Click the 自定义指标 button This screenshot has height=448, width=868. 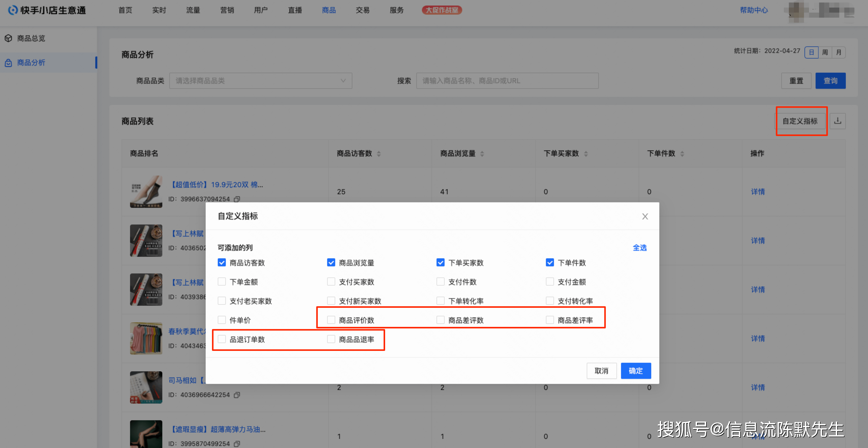[x=800, y=121]
